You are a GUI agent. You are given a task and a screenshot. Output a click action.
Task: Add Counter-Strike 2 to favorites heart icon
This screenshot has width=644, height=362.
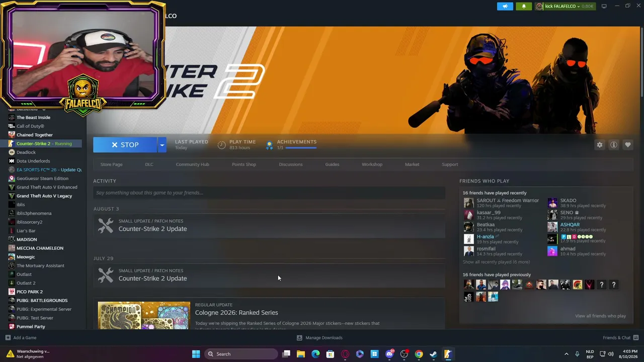point(628,145)
